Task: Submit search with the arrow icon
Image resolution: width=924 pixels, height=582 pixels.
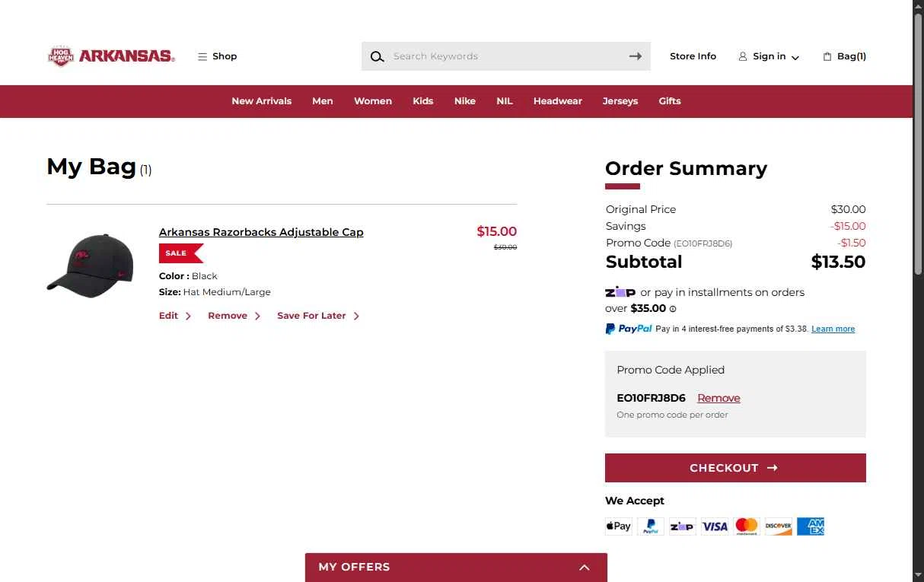Action: [635, 56]
